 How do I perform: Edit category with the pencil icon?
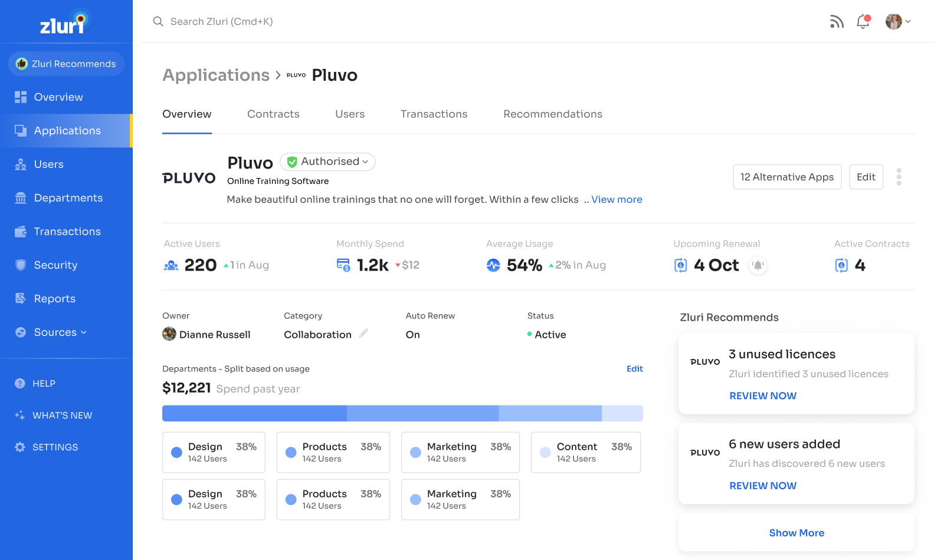click(x=363, y=333)
